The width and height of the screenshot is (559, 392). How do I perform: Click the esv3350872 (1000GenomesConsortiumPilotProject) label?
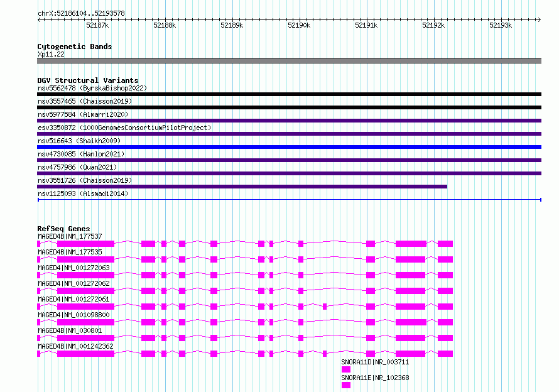[x=124, y=128]
